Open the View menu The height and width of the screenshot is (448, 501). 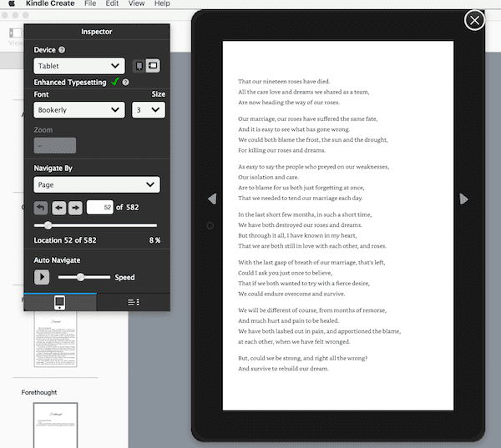click(136, 3)
